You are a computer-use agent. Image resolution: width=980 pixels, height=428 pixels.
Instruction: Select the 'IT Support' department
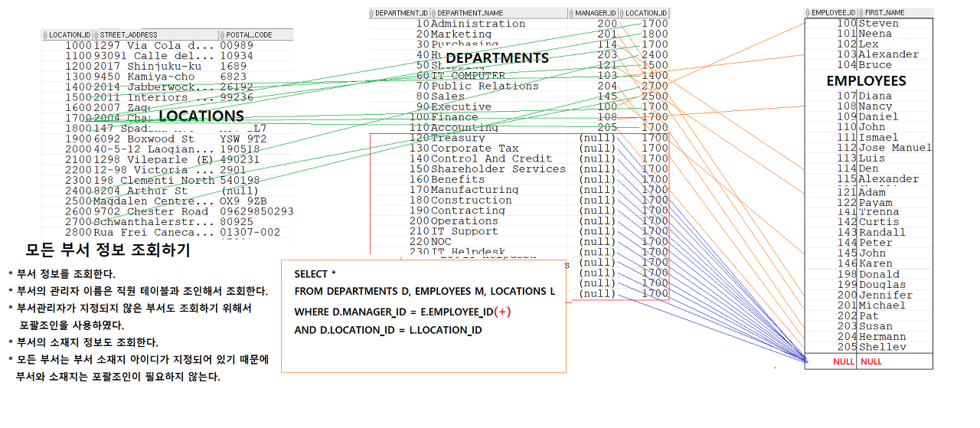(x=465, y=231)
